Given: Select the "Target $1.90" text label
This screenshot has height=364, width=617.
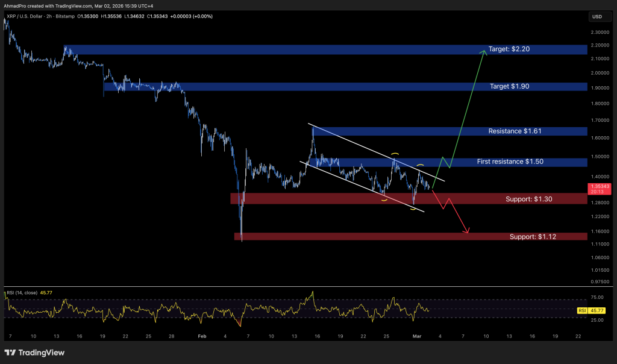Looking at the screenshot, I should 509,87.
